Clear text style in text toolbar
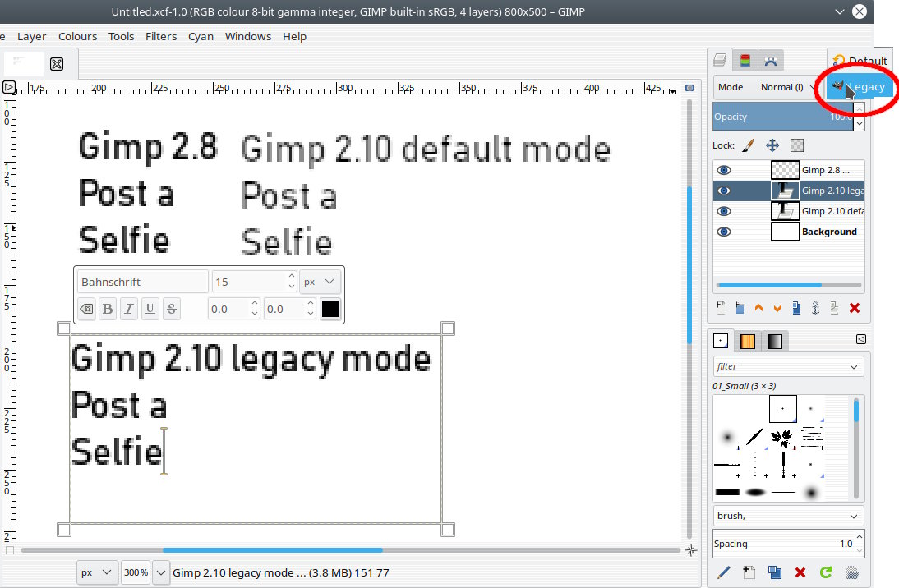The width and height of the screenshot is (899, 588). coord(86,309)
